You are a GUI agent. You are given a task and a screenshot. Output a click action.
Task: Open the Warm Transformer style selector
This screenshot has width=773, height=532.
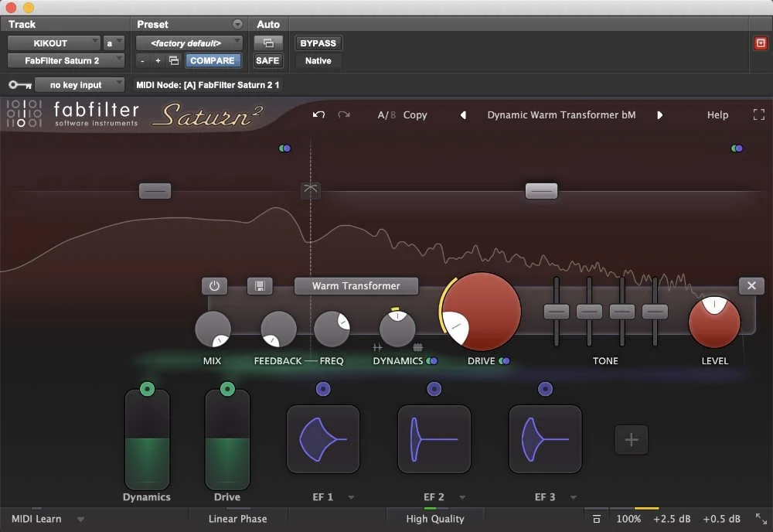click(x=356, y=286)
